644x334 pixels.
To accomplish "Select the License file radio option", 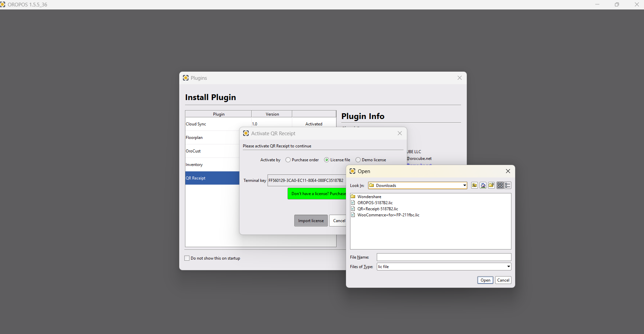I will 326,160.
